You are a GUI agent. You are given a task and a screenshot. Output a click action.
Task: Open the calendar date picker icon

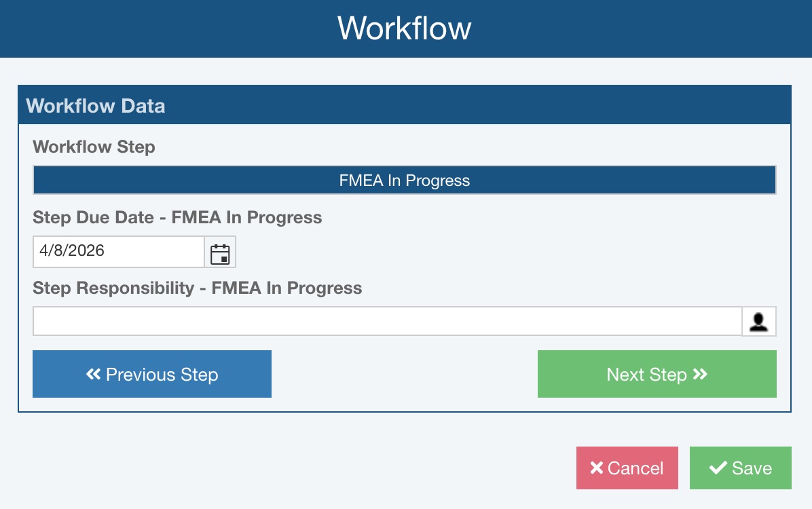click(x=220, y=252)
